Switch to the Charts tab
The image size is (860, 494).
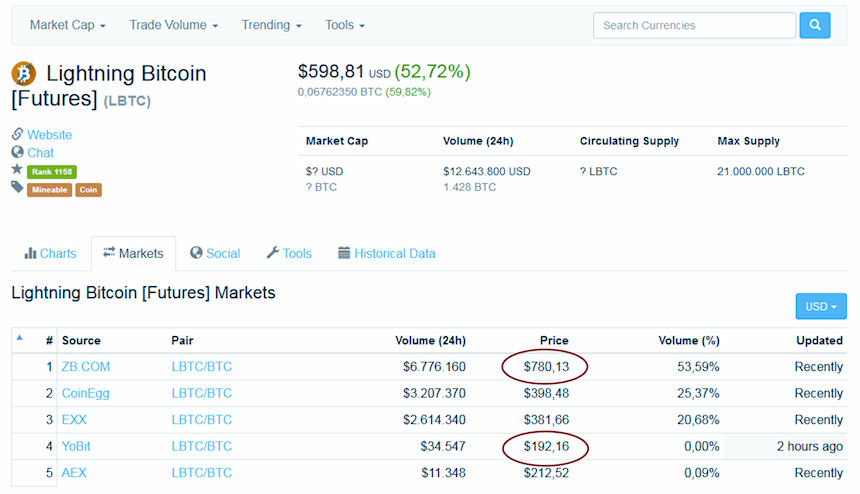point(50,253)
